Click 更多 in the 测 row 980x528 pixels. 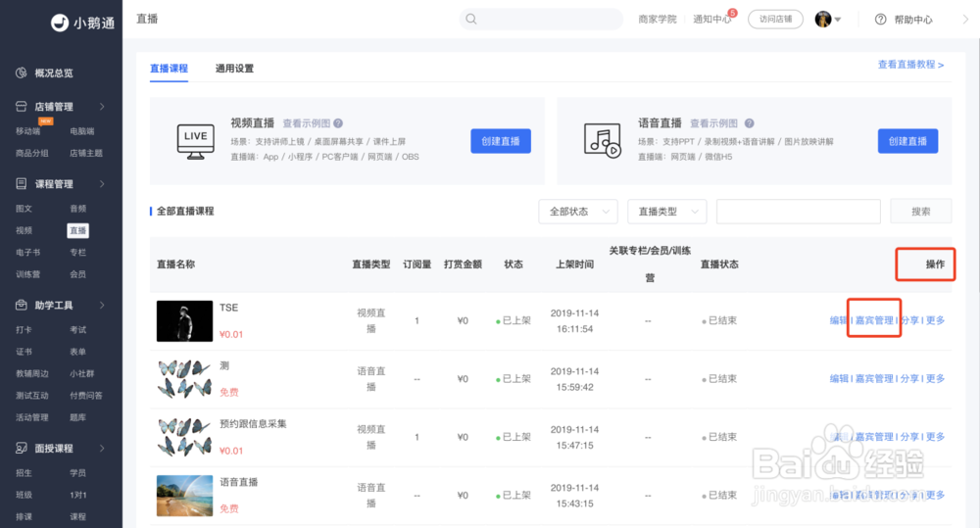[x=935, y=379]
